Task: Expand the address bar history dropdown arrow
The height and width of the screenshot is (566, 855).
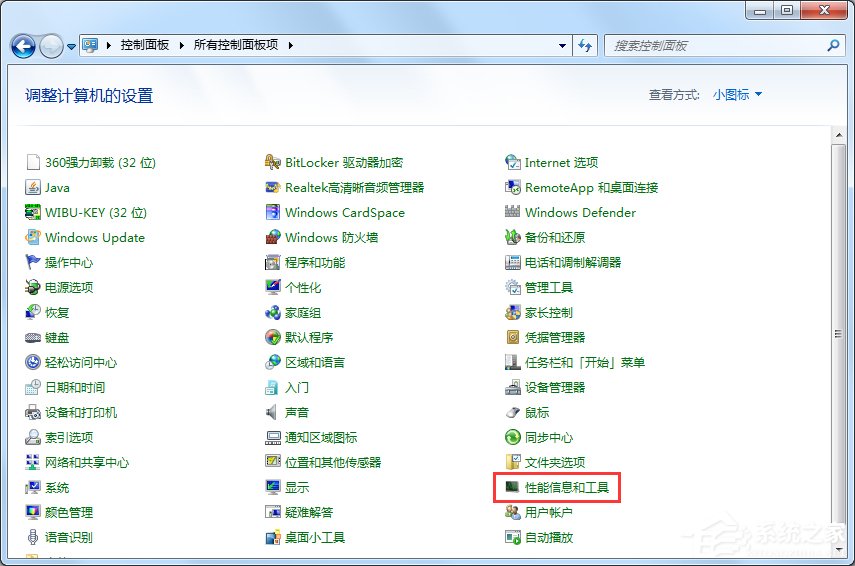Action: [562, 46]
